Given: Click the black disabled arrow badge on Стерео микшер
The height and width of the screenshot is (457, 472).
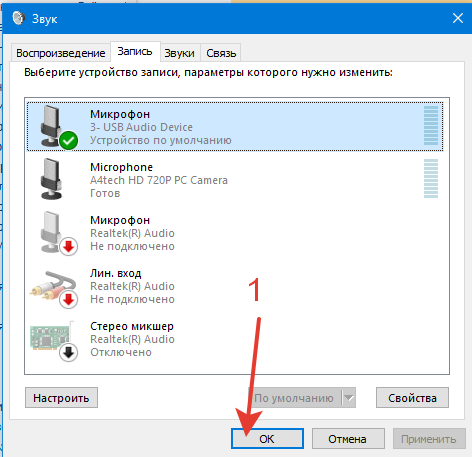Looking at the screenshot, I should [x=69, y=353].
